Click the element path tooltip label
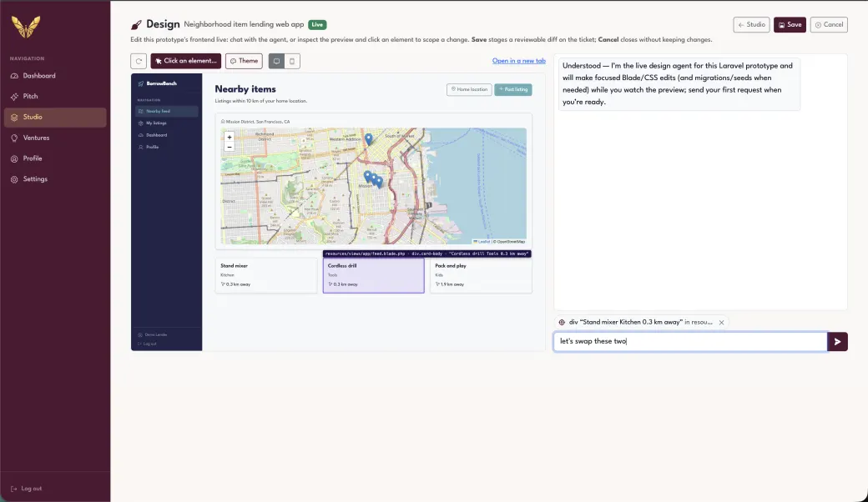The height and width of the screenshot is (502, 868). tap(426, 254)
